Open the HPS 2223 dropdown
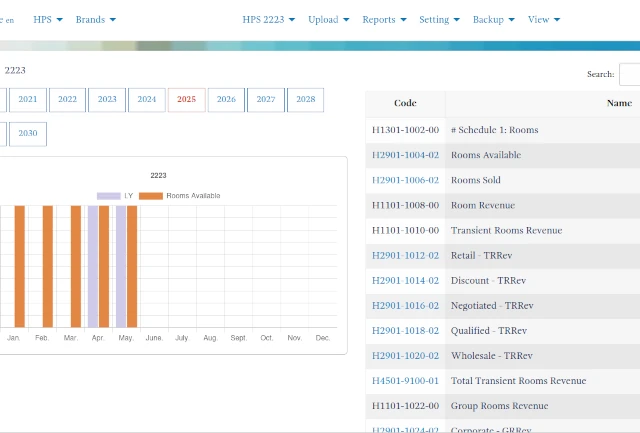 point(269,19)
